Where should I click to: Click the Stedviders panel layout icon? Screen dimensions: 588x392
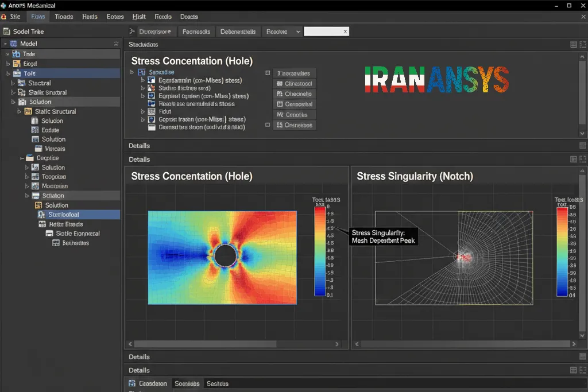tap(574, 45)
